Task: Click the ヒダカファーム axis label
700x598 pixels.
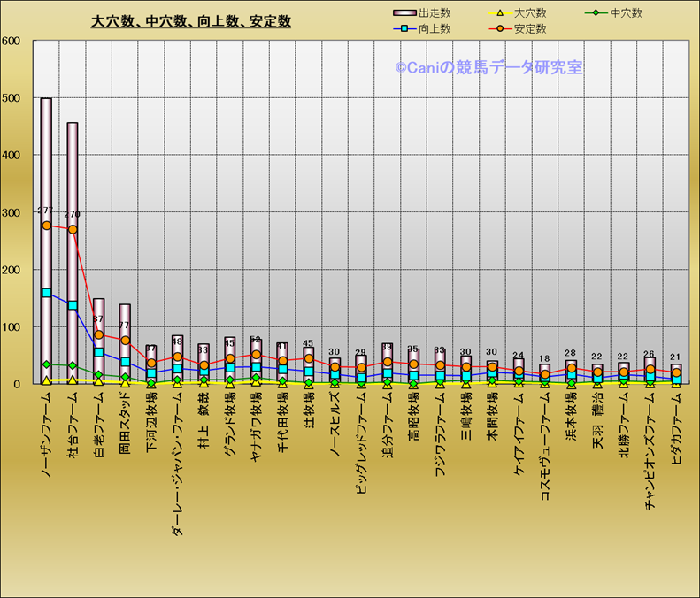Action: coord(676,431)
